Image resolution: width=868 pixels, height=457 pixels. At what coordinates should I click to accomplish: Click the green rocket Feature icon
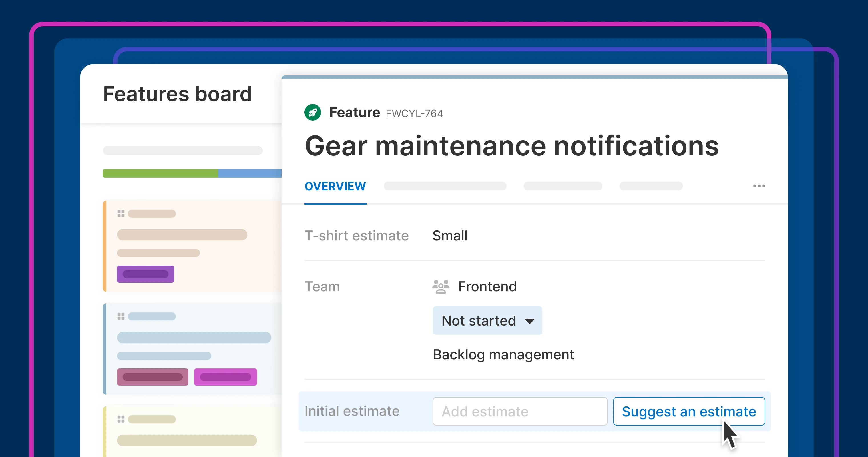pyautogui.click(x=312, y=112)
